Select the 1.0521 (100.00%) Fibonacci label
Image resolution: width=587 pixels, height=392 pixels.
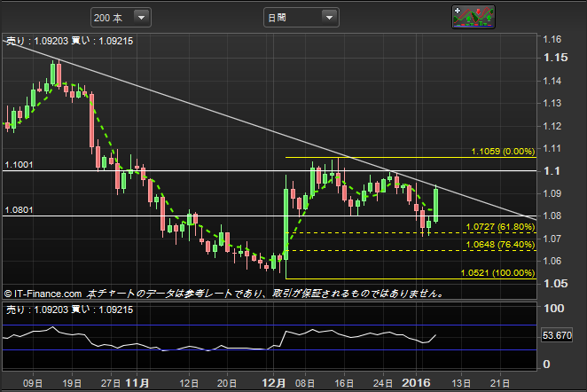497,272
